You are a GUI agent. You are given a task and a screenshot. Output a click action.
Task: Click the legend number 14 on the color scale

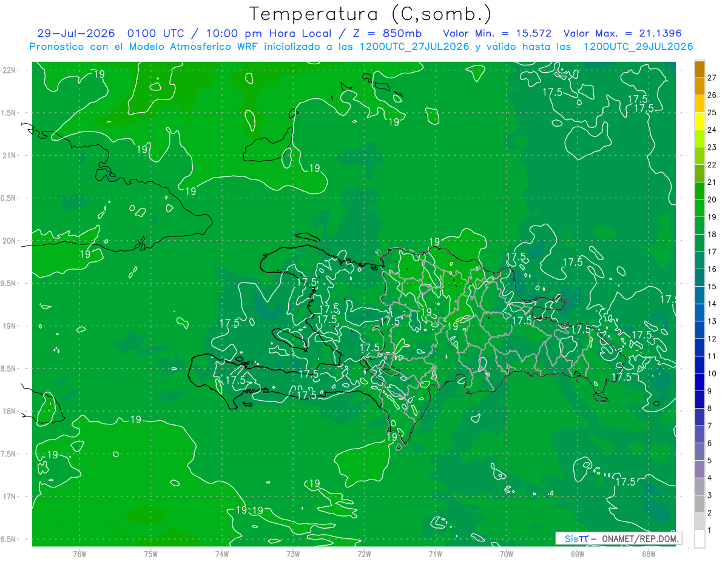point(712,304)
